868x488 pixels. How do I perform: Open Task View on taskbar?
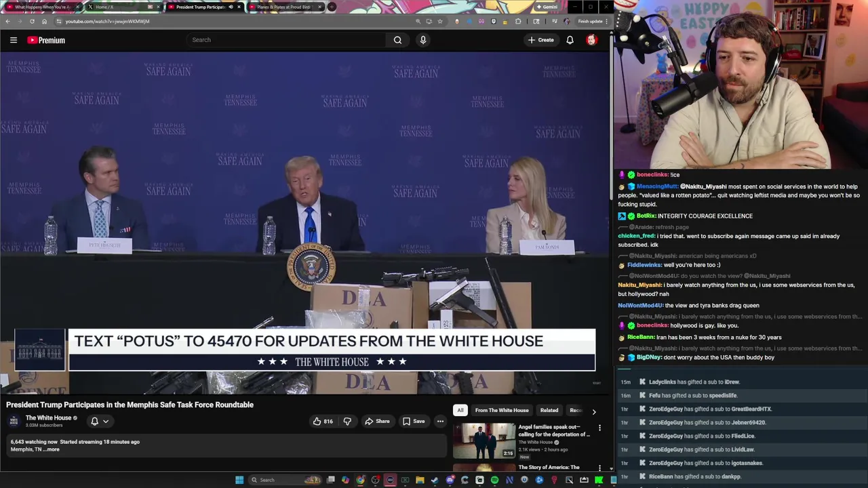pyautogui.click(x=331, y=480)
